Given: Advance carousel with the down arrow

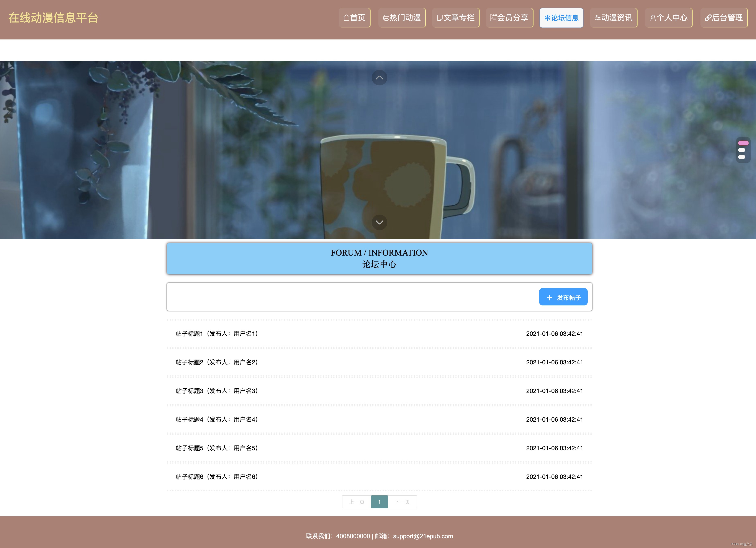Looking at the screenshot, I should (379, 222).
